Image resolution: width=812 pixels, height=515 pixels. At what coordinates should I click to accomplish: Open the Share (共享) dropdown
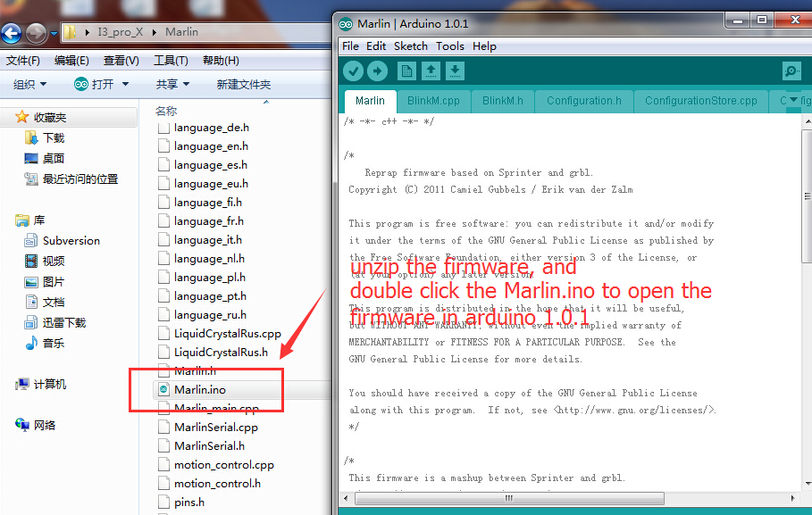(173, 85)
